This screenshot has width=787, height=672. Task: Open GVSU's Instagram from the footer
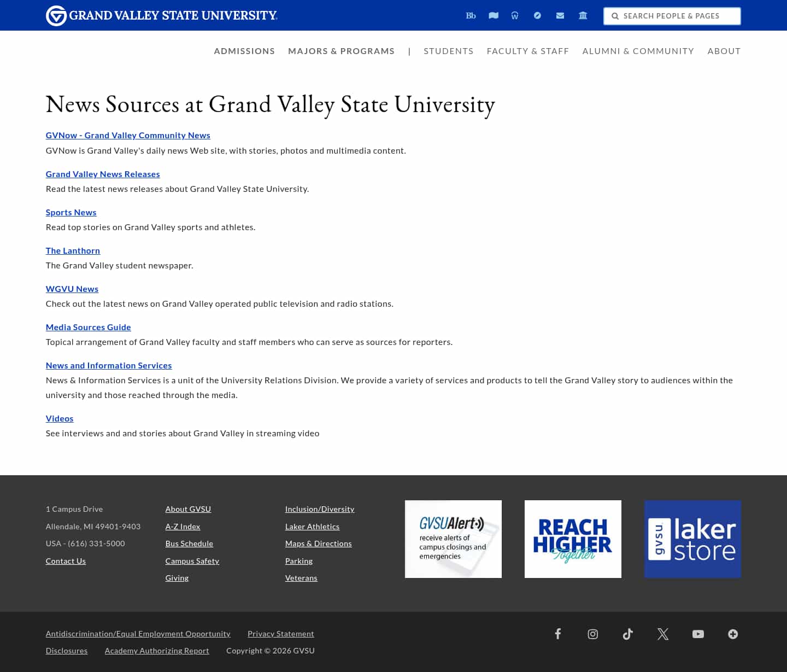(x=592, y=634)
